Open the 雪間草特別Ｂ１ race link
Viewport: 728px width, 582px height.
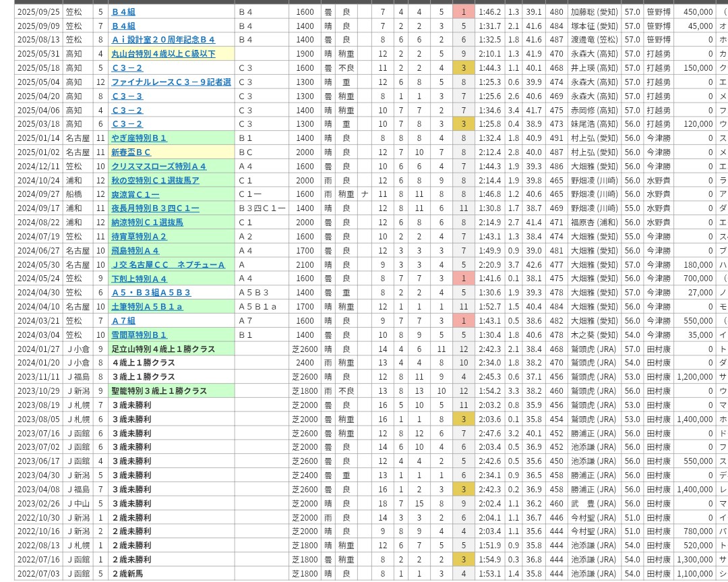coord(139,335)
